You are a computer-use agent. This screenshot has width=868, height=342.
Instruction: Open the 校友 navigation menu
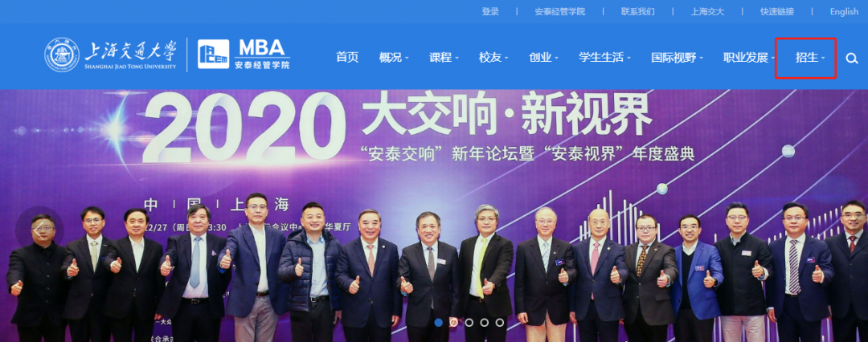point(493,58)
